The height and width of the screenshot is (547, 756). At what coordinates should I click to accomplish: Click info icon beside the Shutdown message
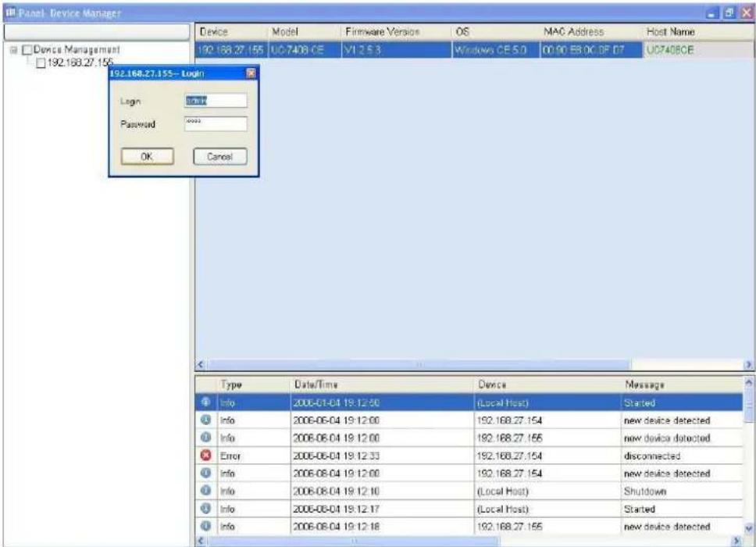point(206,491)
